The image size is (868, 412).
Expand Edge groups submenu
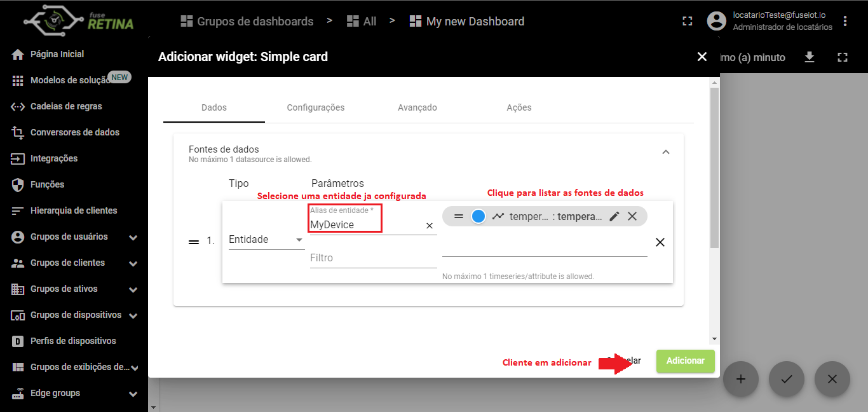coord(133,394)
